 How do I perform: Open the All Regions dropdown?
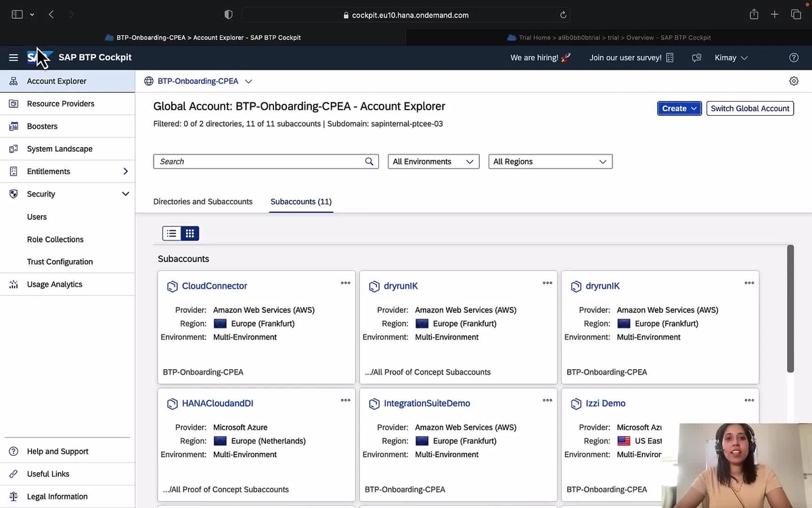550,161
